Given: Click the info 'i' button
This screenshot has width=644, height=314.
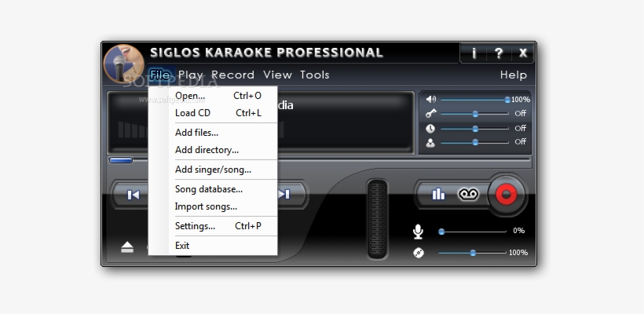Looking at the screenshot, I should (x=474, y=53).
